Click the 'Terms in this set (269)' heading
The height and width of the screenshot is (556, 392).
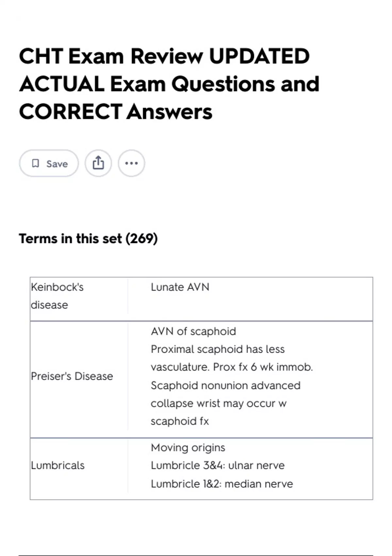point(88,238)
